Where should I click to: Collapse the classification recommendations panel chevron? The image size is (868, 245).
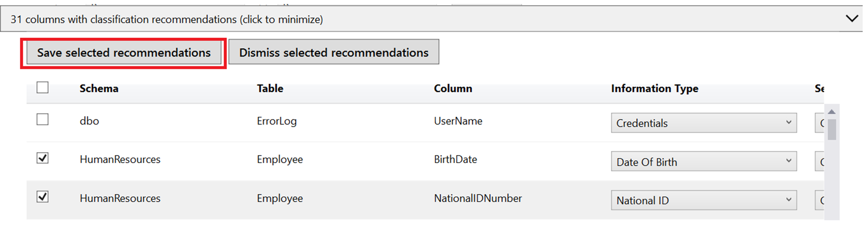[x=852, y=19]
